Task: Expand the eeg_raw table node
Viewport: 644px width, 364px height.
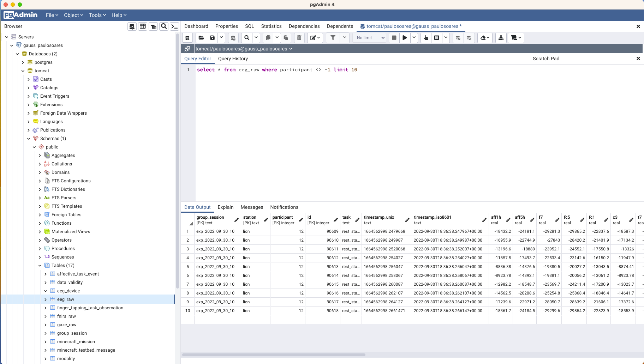Action: click(46, 299)
